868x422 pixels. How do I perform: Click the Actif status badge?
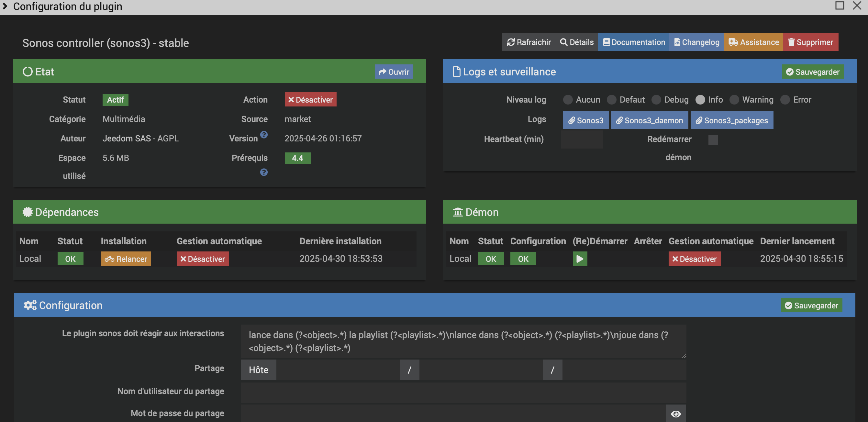click(115, 100)
